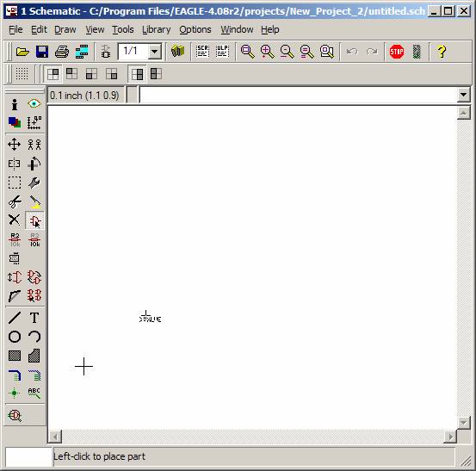Click the Save disk icon
Viewport: 476px width, 471px height.
coord(42,52)
